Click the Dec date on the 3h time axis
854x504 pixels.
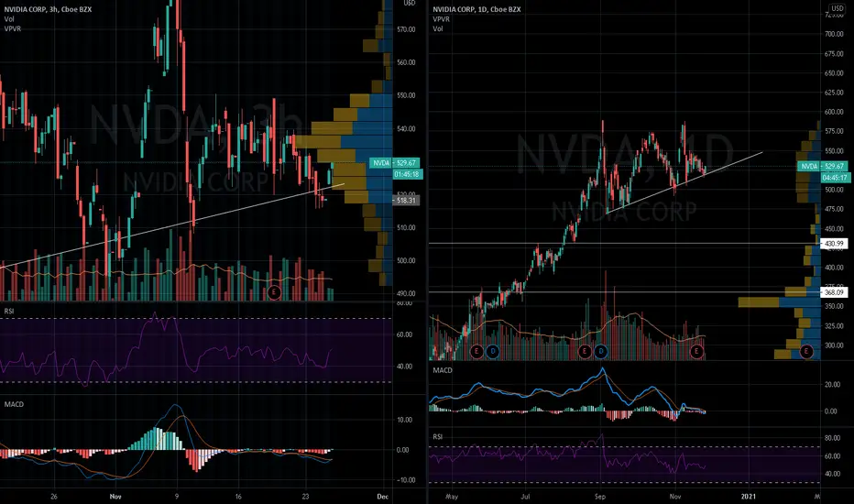click(x=383, y=497)
